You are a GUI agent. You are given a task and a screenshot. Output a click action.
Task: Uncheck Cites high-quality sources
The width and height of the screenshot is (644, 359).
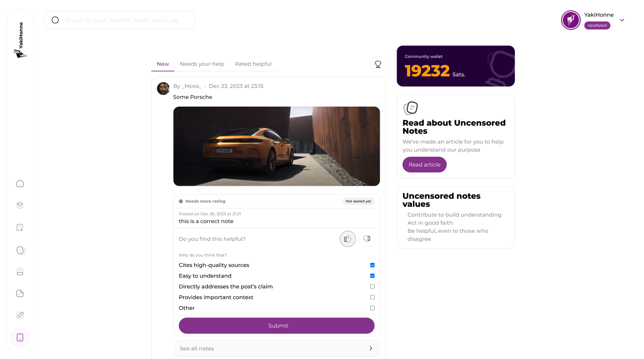(x=372, y=265)
